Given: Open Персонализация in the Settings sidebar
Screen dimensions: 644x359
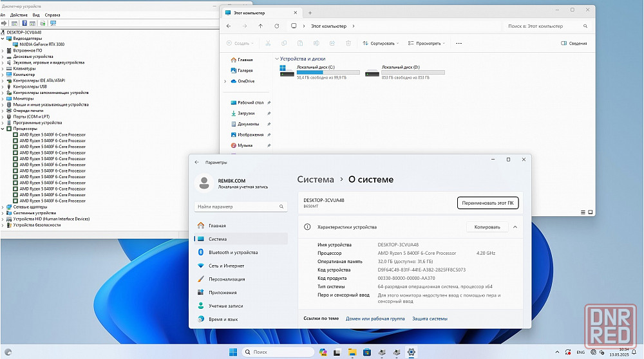Looking at the screenshot, I should pos(227,279).
